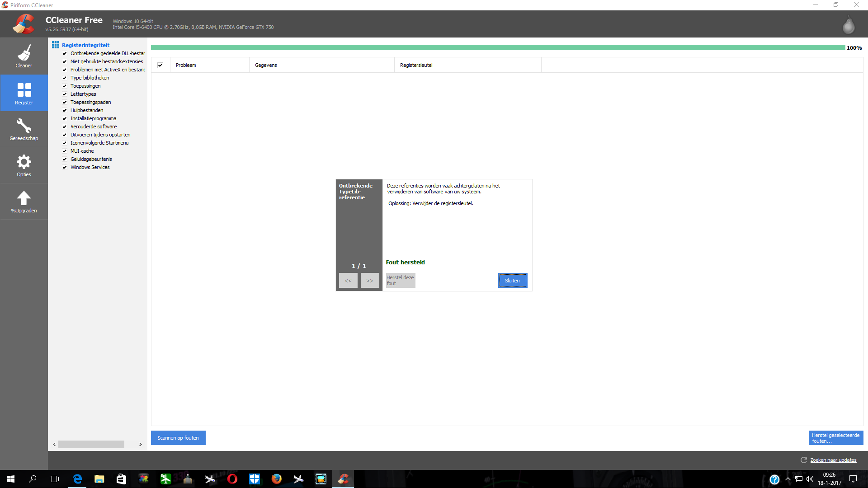Go to next issue with >> button
The image size is (868, 488).
tap(370, 281)
